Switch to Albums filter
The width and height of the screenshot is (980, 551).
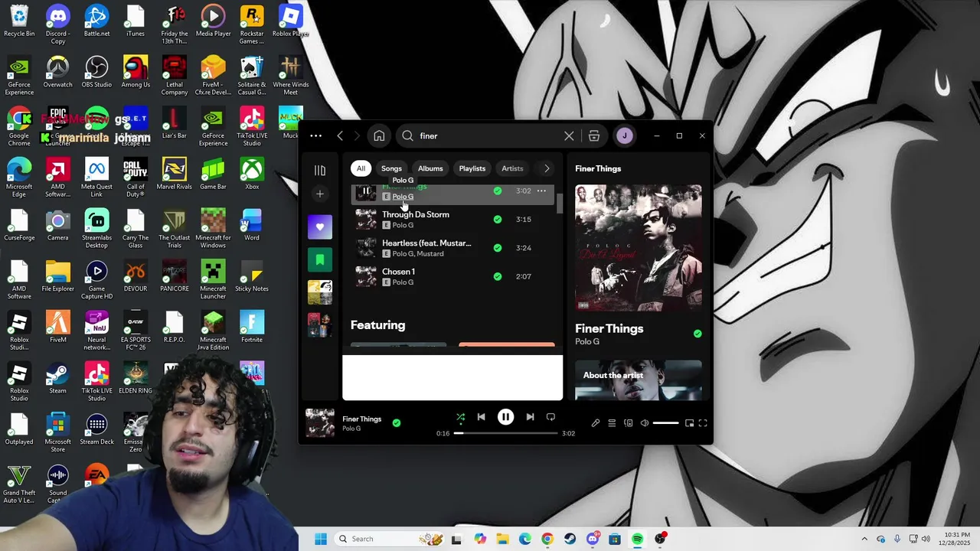pos(430,168)
